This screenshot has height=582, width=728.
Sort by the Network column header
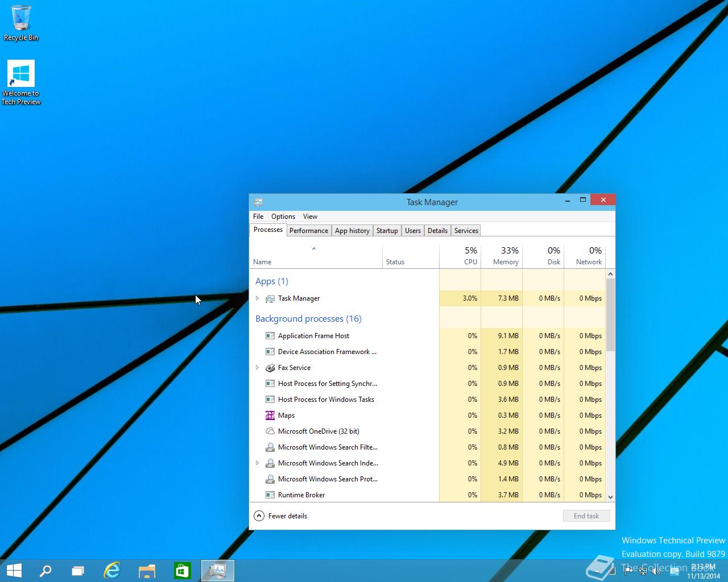point(585,256)
